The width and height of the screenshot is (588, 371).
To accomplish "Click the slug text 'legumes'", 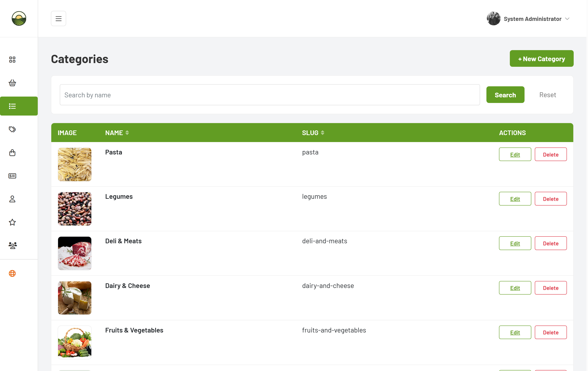I will (x=314, y=197).
